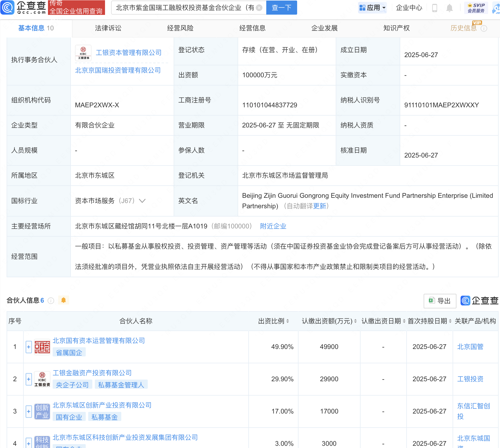Click 附近企业 nearby companies link
Image resolution: width=500 pixels, height=448 pixels.
[273, 226]
